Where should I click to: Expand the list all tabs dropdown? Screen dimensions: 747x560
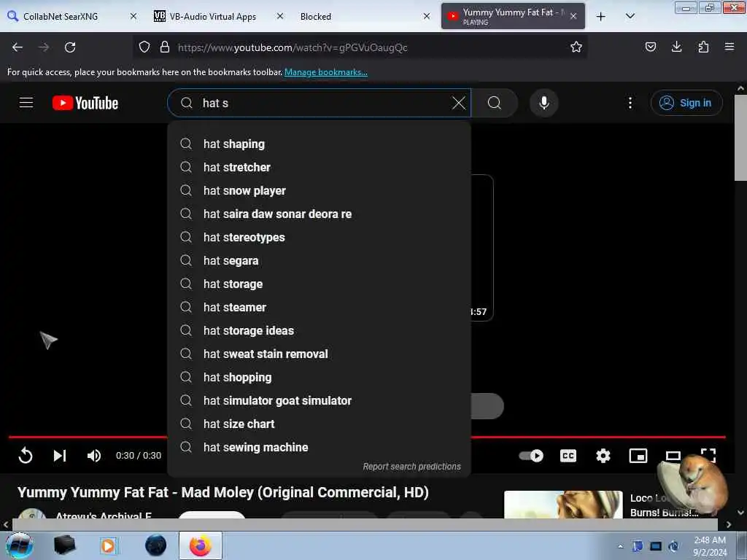pyautogui.click(x=630, y=16)
